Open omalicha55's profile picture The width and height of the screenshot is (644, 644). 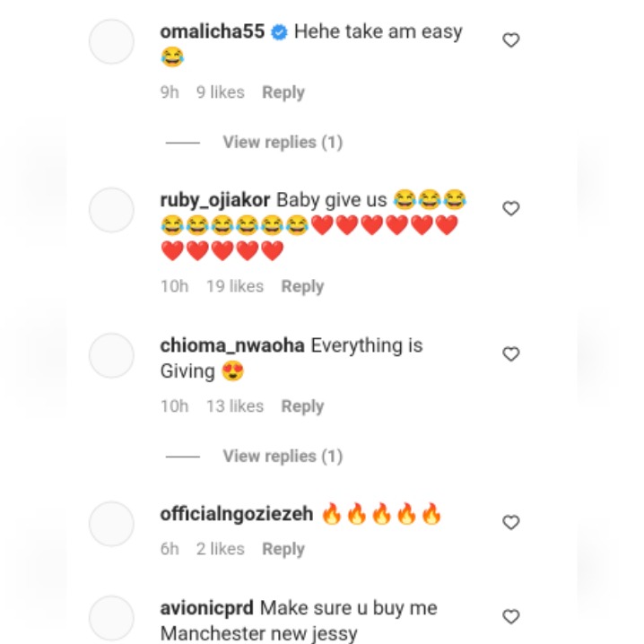(111, 41)
